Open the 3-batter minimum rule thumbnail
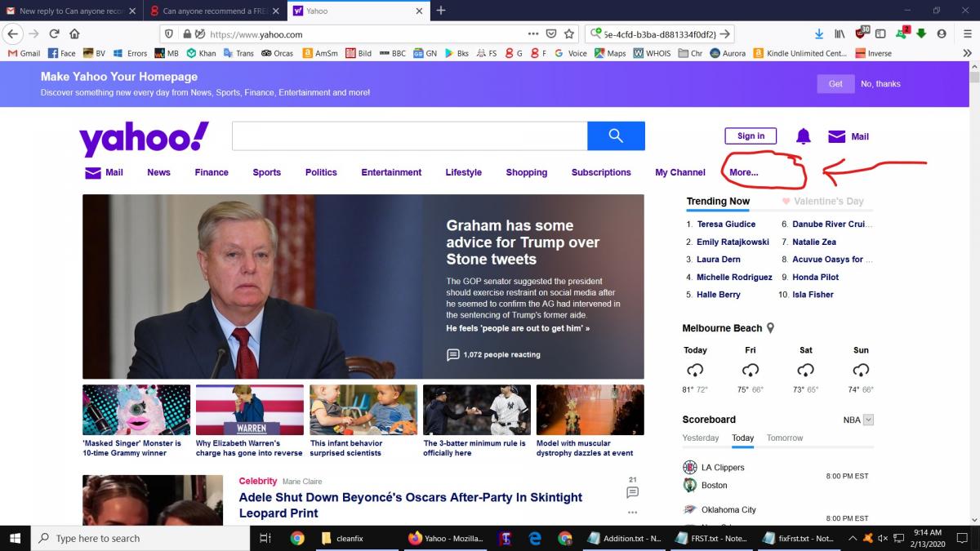Screen dimensions: 980x551 pyautogui.click(x=477, y=410)
